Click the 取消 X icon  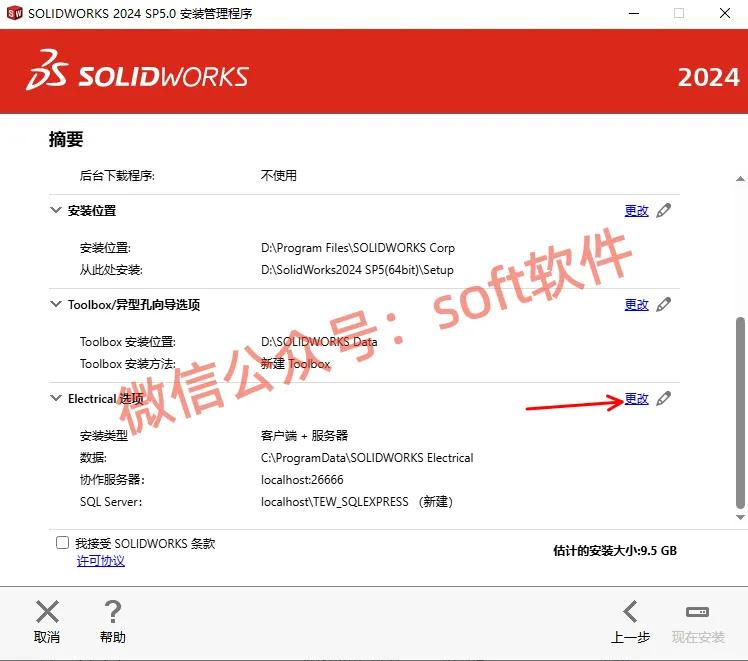pos(47,611)
